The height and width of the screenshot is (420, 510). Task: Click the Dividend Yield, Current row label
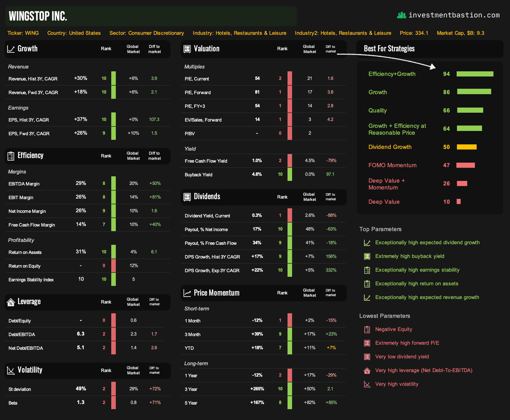207,216
